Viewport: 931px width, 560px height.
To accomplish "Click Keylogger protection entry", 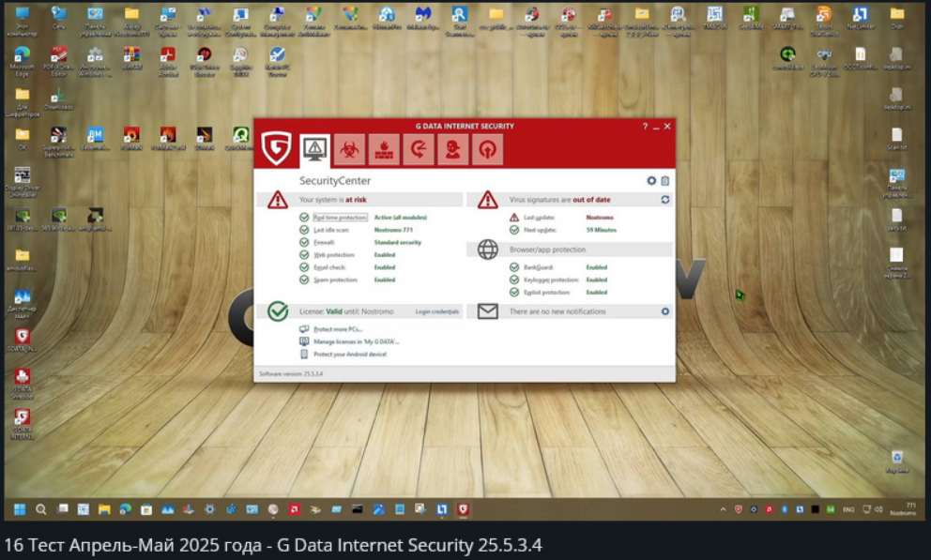I will click(551, 280).
